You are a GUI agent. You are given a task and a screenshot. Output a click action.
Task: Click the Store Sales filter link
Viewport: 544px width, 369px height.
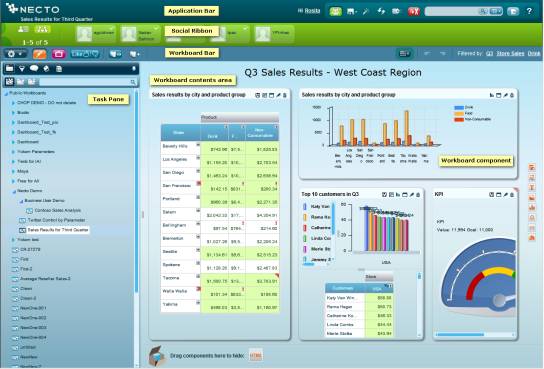click(510, 53)
